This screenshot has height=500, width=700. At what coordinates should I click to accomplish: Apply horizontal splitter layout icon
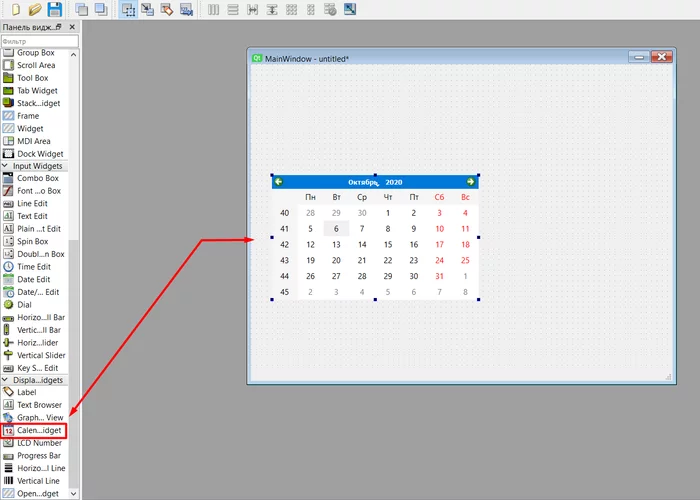click(252, 9)
